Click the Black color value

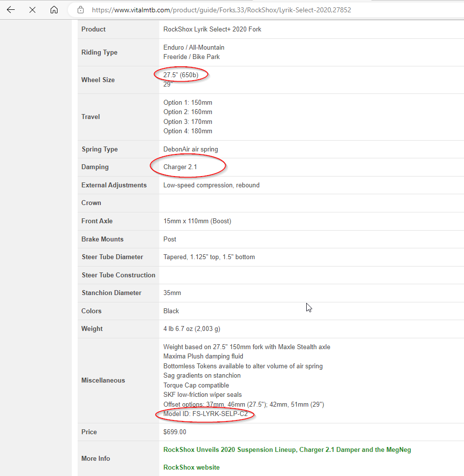[171, 311]
